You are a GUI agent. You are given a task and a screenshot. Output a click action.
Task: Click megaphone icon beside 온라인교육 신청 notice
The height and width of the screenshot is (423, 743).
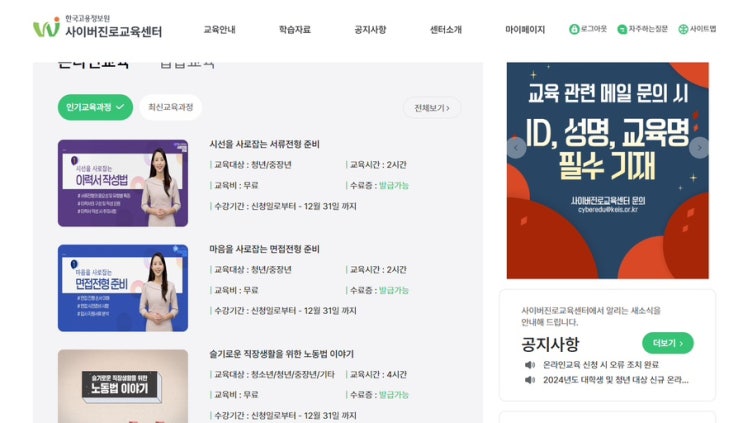point(530,365)
